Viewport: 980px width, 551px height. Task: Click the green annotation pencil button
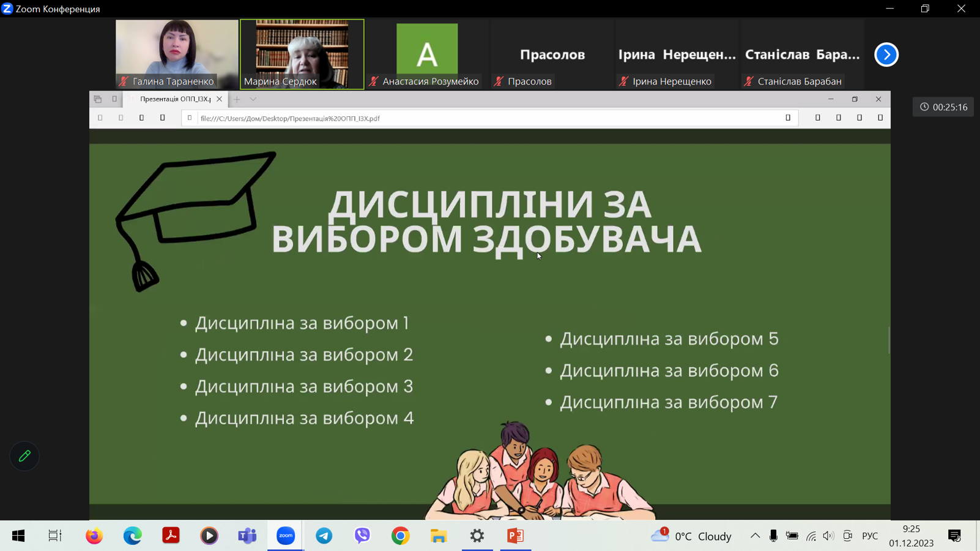[24, 456]
